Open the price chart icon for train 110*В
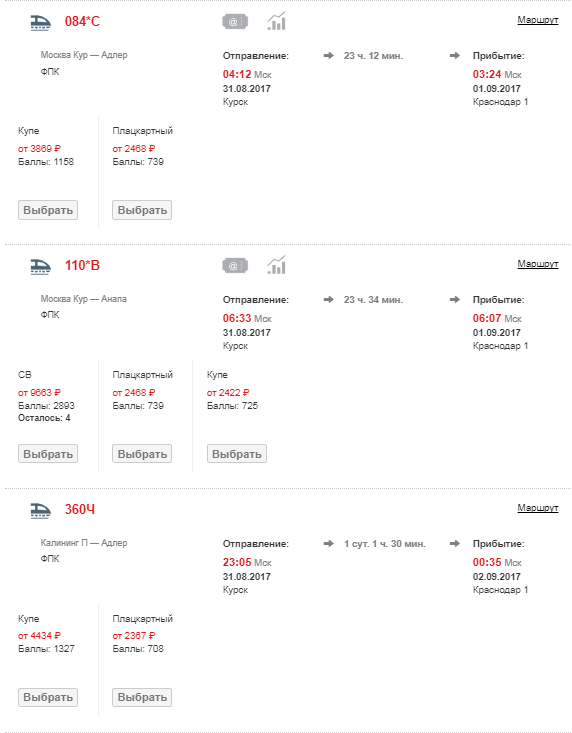The width and height of the screenshot is (572, 733). coord(276,265)
